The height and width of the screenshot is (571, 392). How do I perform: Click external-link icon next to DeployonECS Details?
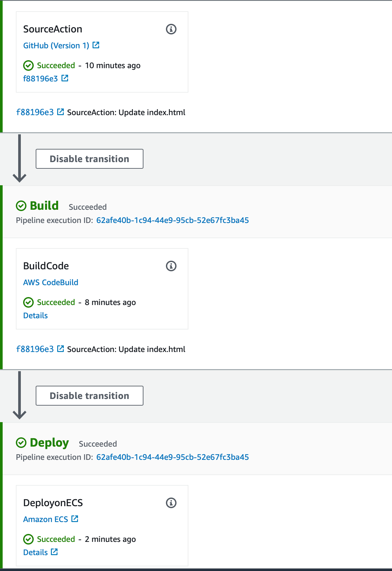[x=54, y=552]
